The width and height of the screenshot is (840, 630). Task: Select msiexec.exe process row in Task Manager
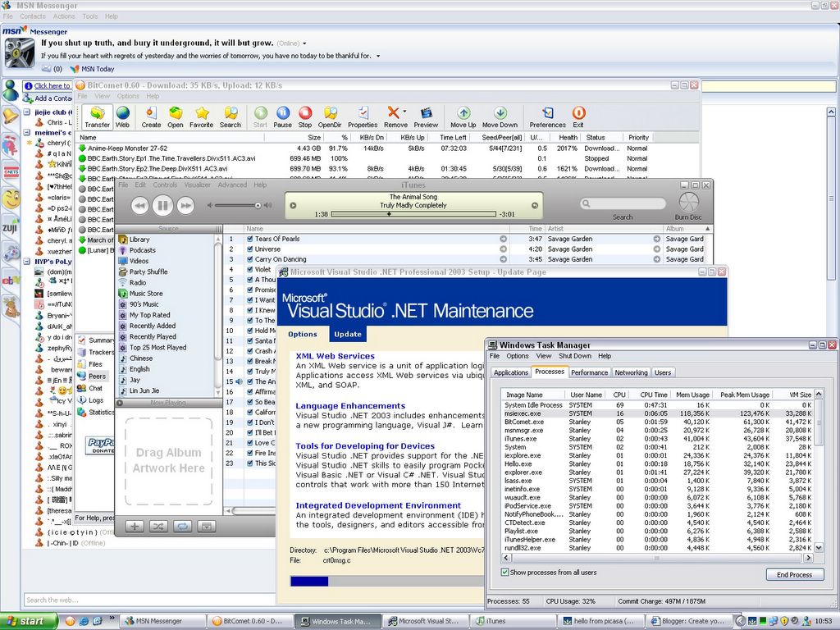click(658, 413)
